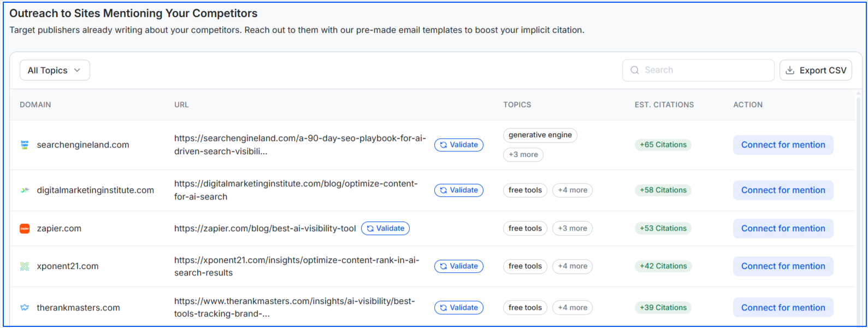Expand +3 more topics for zapier.com
The image size is (868, 328).
pyautogui.click(x=572, y=229)
